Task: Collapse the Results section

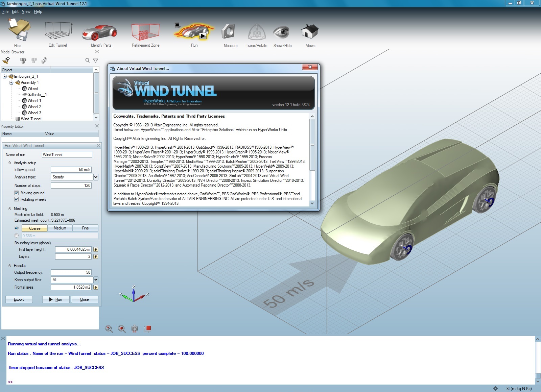Action: tap(10, 266)
